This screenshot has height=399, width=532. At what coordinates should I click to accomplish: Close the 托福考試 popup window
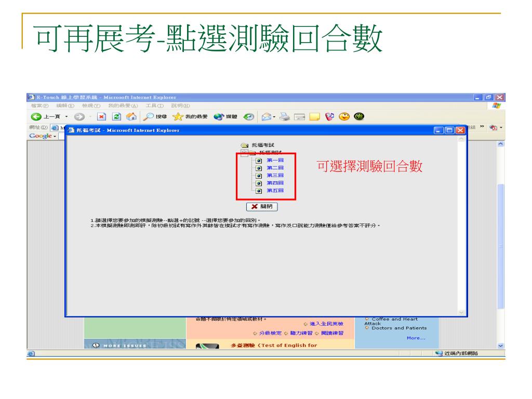point(460,130)
